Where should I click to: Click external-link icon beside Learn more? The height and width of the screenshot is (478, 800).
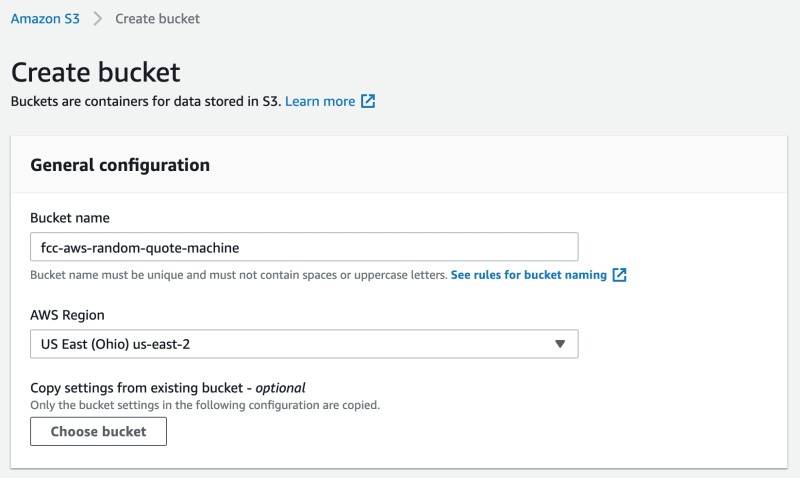click(368, 101)
